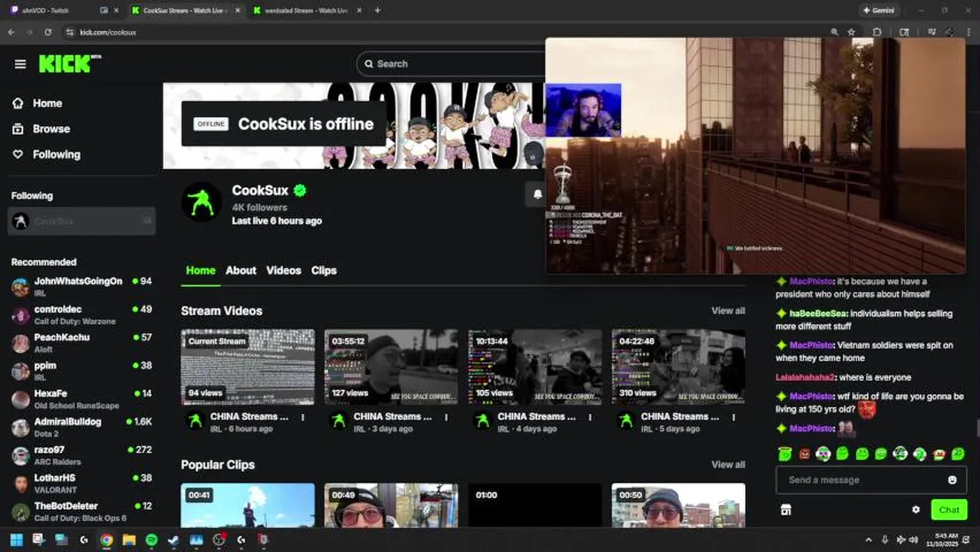The height and width of the screenshot is (552, 980).
Task: Click View all for Popular Clips
Action: coord(728,465)
